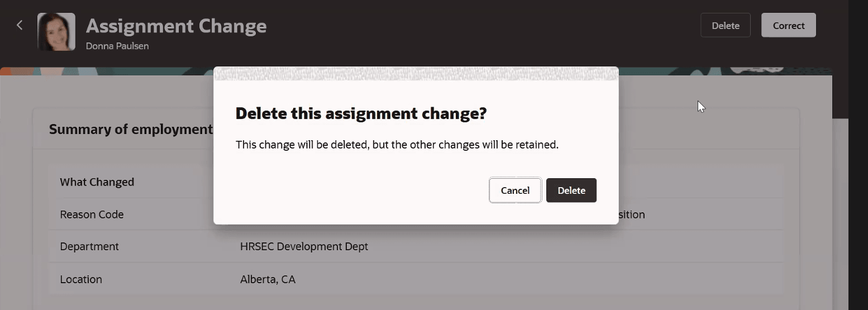Click the dialog message about retained changes
The image size is (868, 310).
tap(397, 145)
